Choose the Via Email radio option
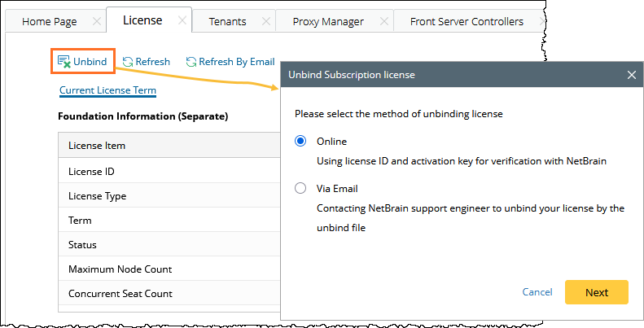Viewport: 644px width, 328px height. 300,188
